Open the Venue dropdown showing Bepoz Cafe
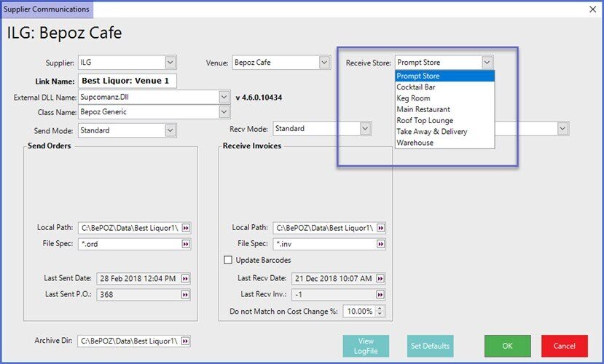This screenshot has width=604, height=364. click(325, 63)
